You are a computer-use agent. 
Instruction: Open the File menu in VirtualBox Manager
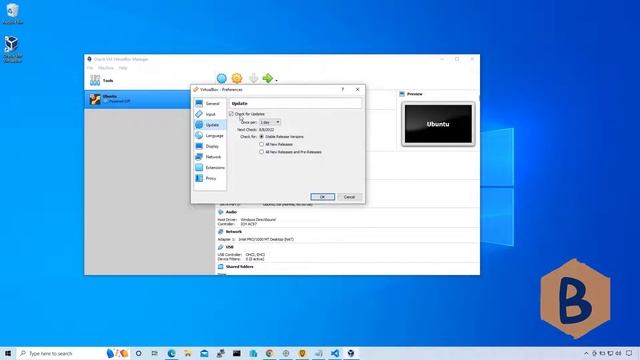point(90,68)
